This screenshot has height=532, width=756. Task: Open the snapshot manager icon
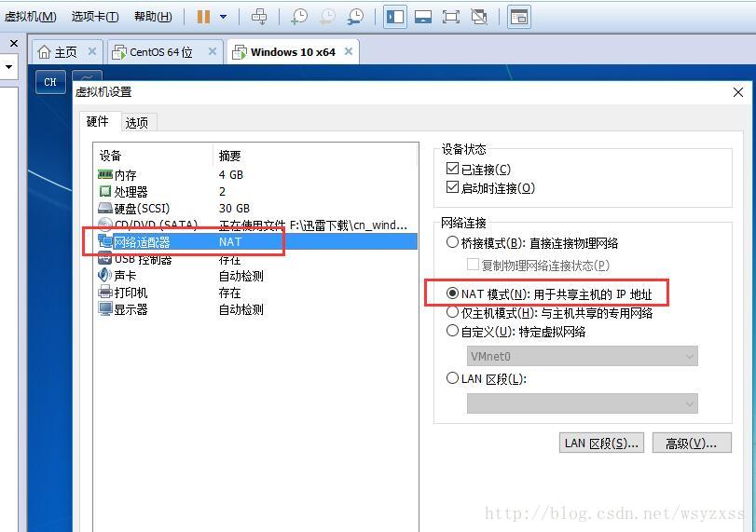click(355, 17)
